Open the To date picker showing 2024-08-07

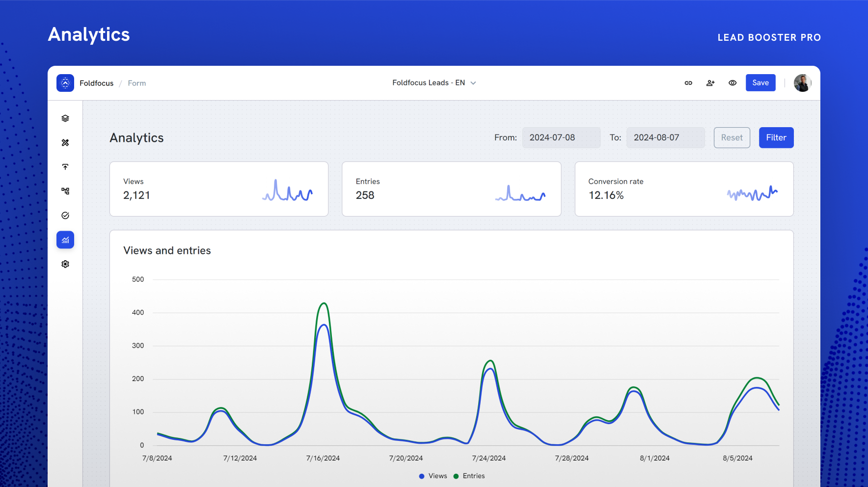click(x=665, y=137)
